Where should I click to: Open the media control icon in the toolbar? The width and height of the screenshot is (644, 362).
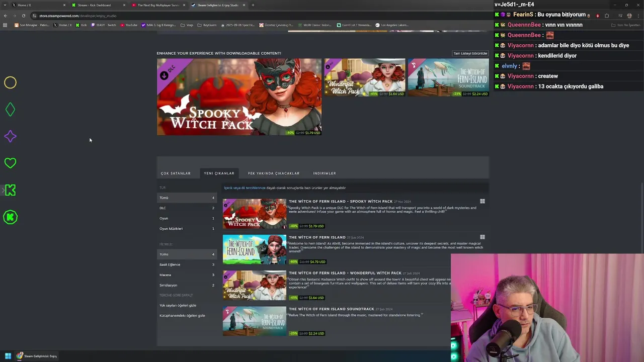[620, 16]
